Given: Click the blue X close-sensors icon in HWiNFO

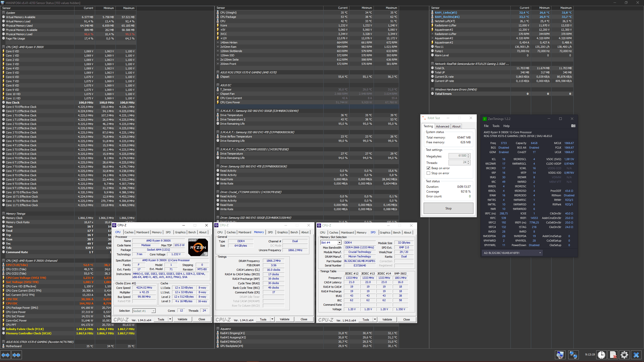Looking at the screenshot, I should point(636,355).
